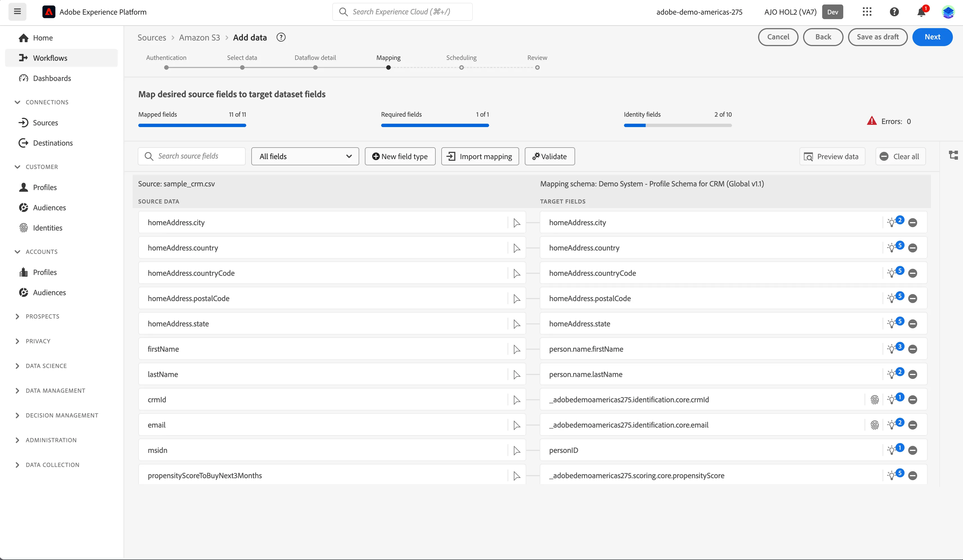The width and height of the screenshot is (963, 560).
Task: Expand the DATA MANAGEMENT section
Action: (17, 390)
